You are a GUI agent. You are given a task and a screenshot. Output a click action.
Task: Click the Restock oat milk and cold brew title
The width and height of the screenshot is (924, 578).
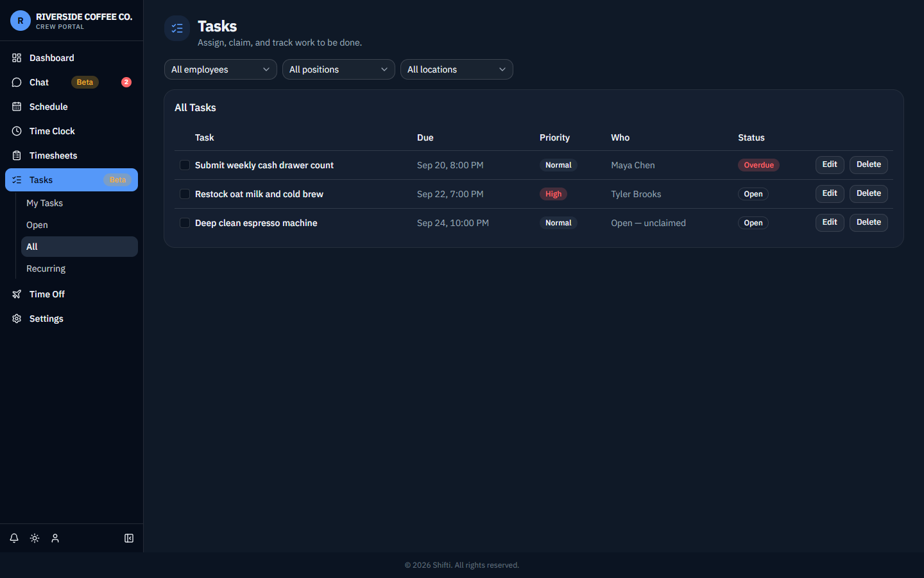[259, 194]
